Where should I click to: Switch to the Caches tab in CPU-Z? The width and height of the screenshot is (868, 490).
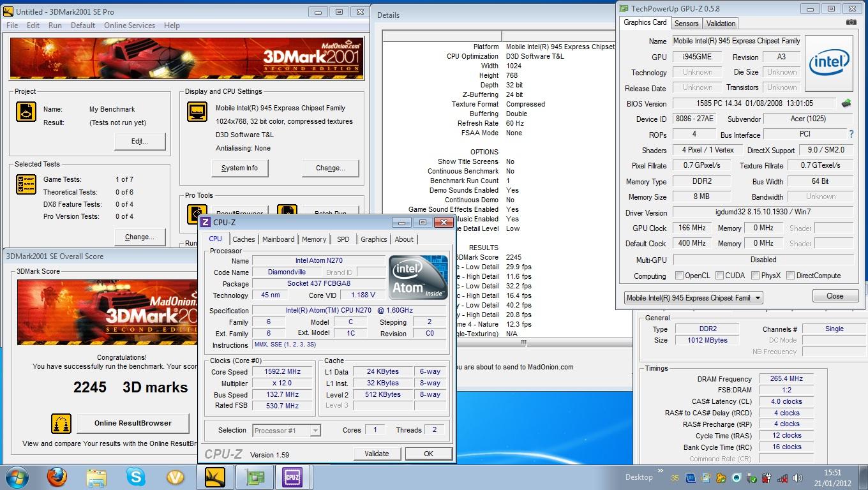(243, 239)
